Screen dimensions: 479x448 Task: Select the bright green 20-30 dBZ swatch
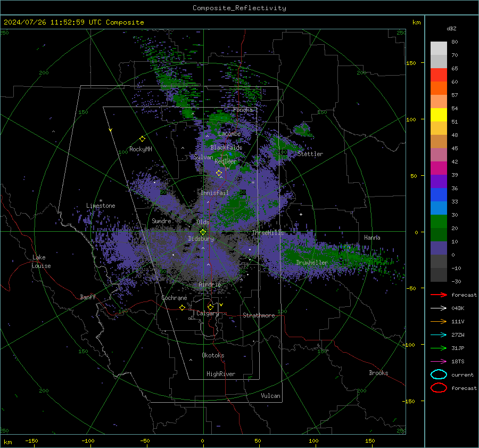click(x=439, y=222)
